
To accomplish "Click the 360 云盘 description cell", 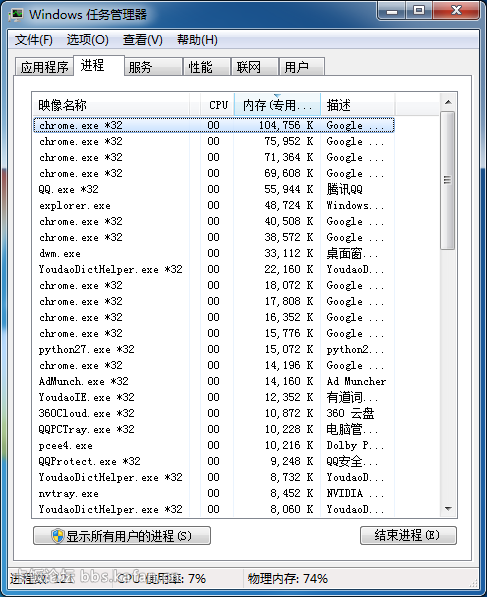I will coord(350,413).
